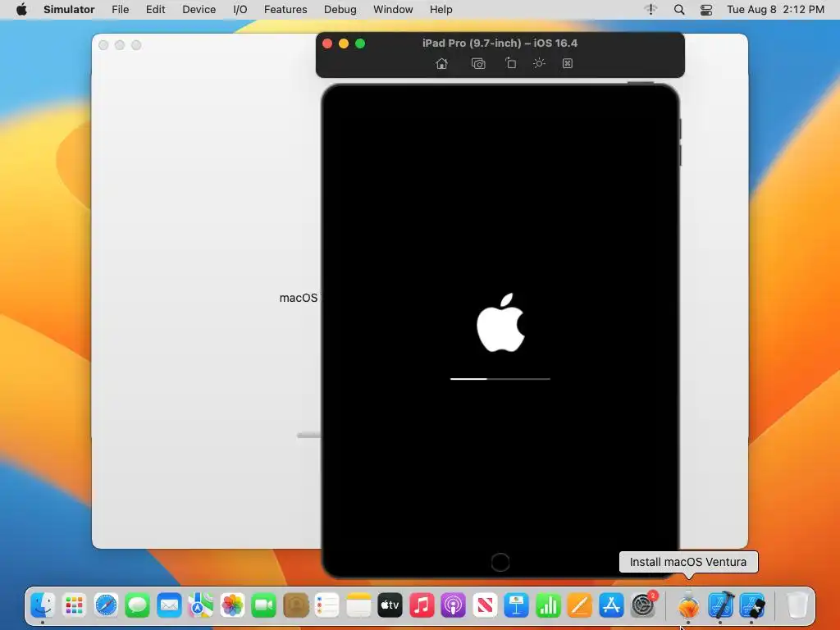The image size is (840, 630).
Task: Rotate the simulated iPad with rotate icon
Action: [x=510, y=63]
